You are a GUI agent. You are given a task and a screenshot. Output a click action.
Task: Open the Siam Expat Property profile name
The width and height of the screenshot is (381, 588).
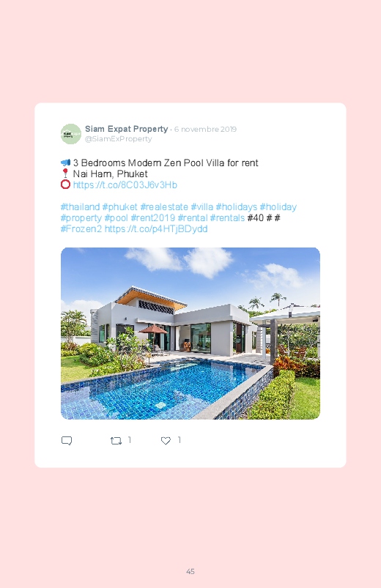127,129
